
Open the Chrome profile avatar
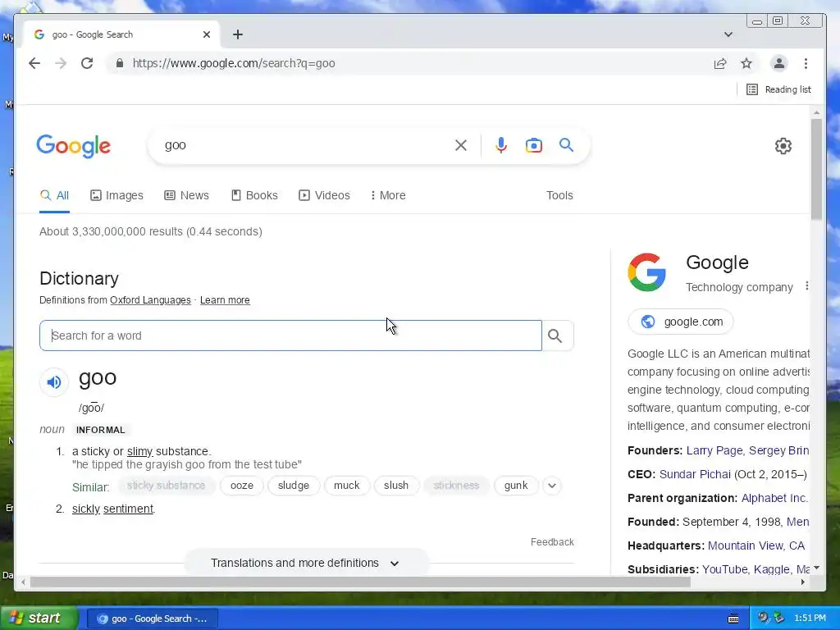779,63
